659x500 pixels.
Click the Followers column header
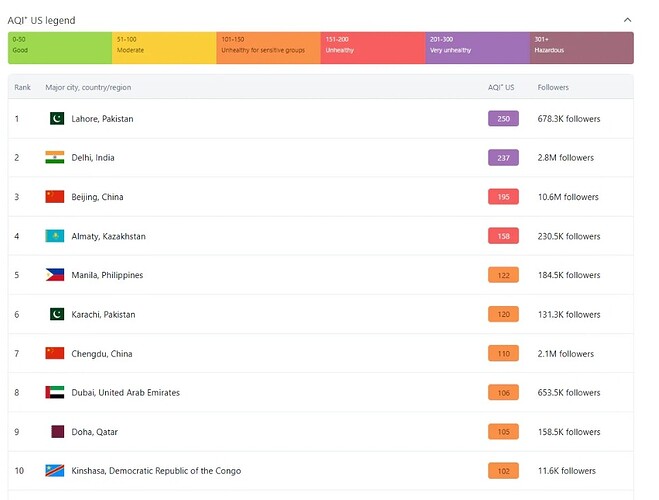click(553, 88)
